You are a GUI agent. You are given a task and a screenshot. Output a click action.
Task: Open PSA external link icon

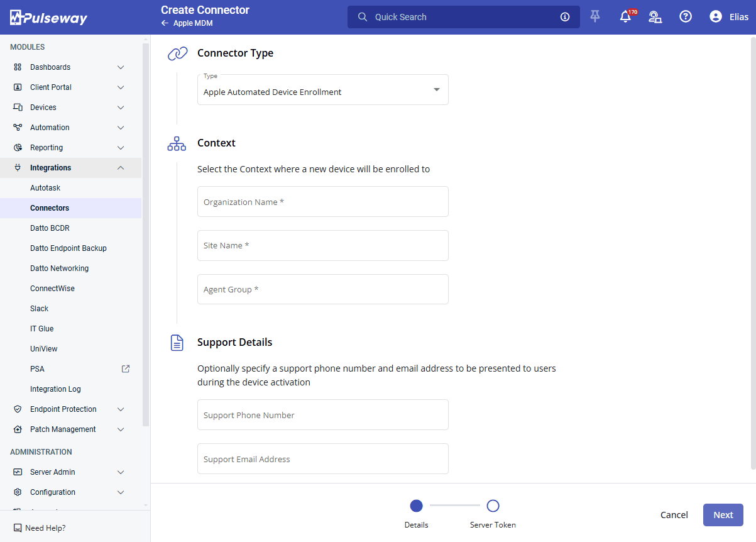click(x=126, y=369)
